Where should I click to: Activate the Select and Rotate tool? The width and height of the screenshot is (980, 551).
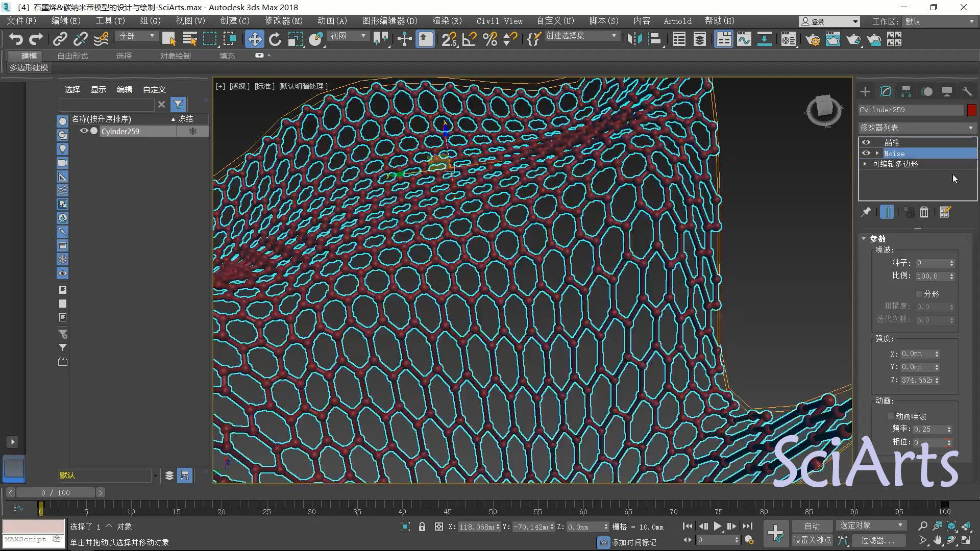(x=275, y=39)
